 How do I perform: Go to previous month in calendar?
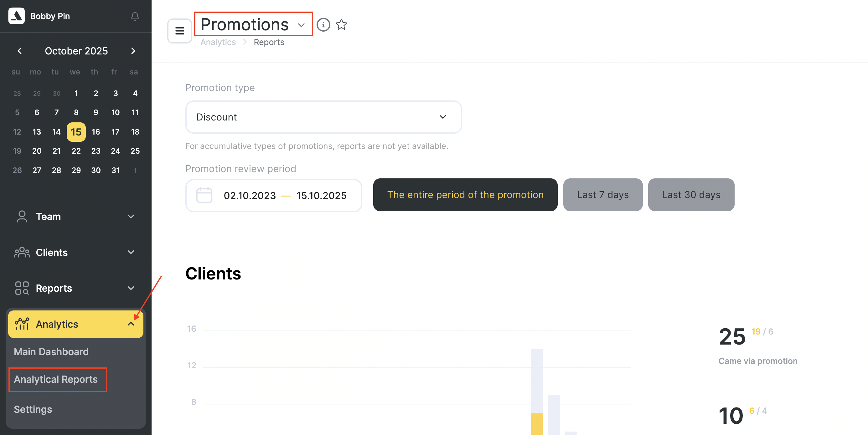click(19, 51)
